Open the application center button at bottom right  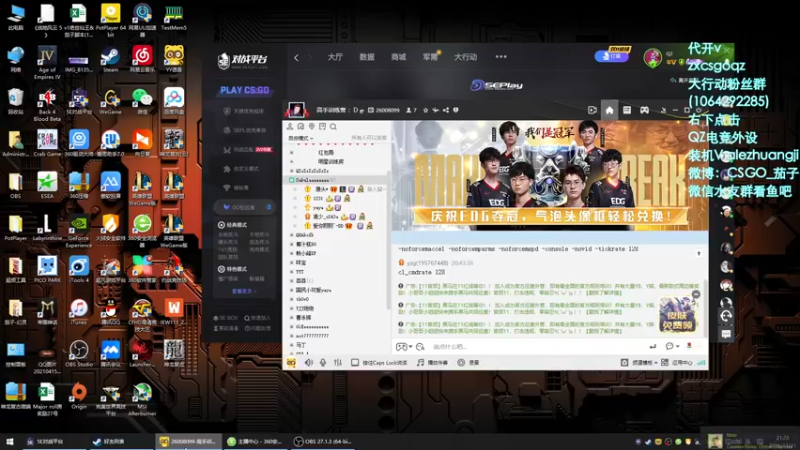[x=677, y=362]
